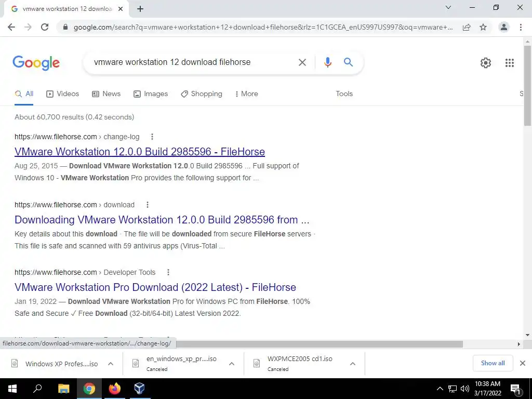This screenshot has width=532, height=399.
Task: Clear the search box with the X icon
Action: click(x=302, y=62)
